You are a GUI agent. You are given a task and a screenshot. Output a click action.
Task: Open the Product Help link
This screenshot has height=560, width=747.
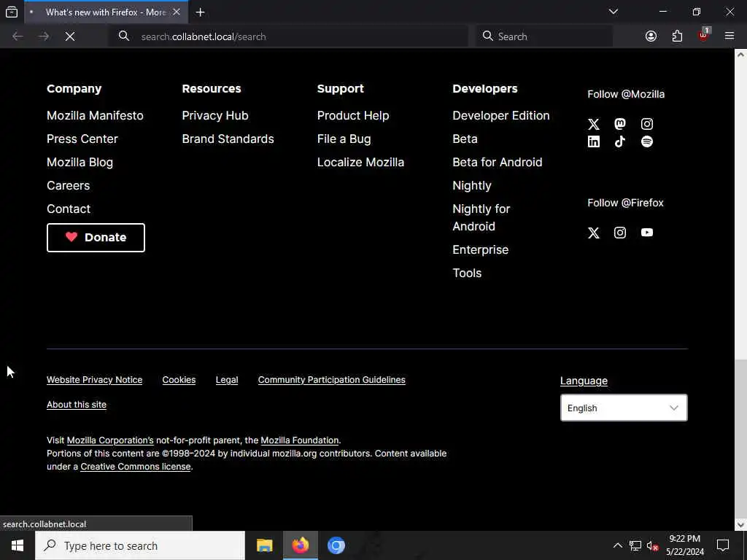point(353,116)
